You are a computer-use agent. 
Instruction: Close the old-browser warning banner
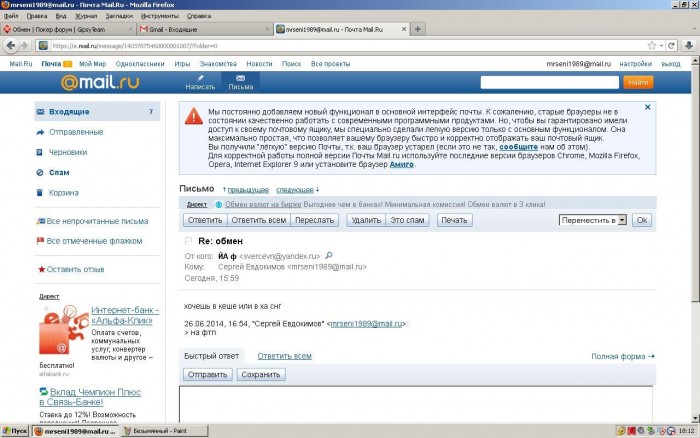[x=647, y=107]
